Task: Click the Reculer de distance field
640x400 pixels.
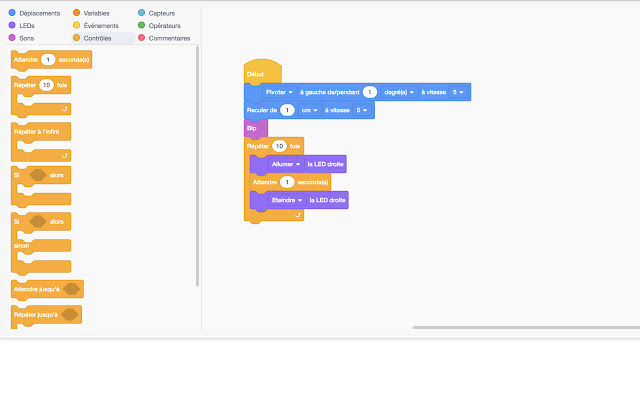Action: (287, 110)
